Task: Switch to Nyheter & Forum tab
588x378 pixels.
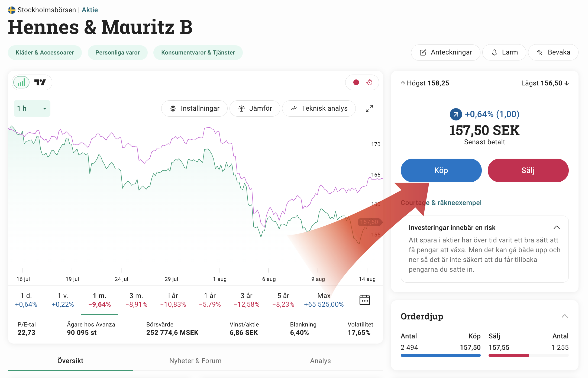Action: [x=195, y=361]
